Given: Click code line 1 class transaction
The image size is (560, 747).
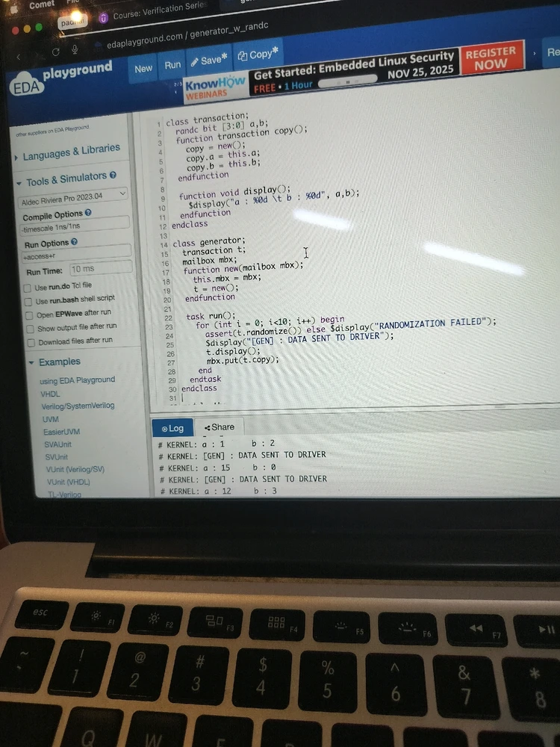Looking at the screenshot, I should point(207,119).
